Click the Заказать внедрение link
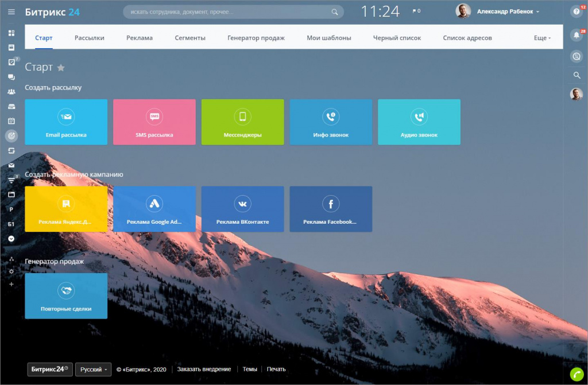The height and width of the screenshot is (385, 588). tap(204, 370)
